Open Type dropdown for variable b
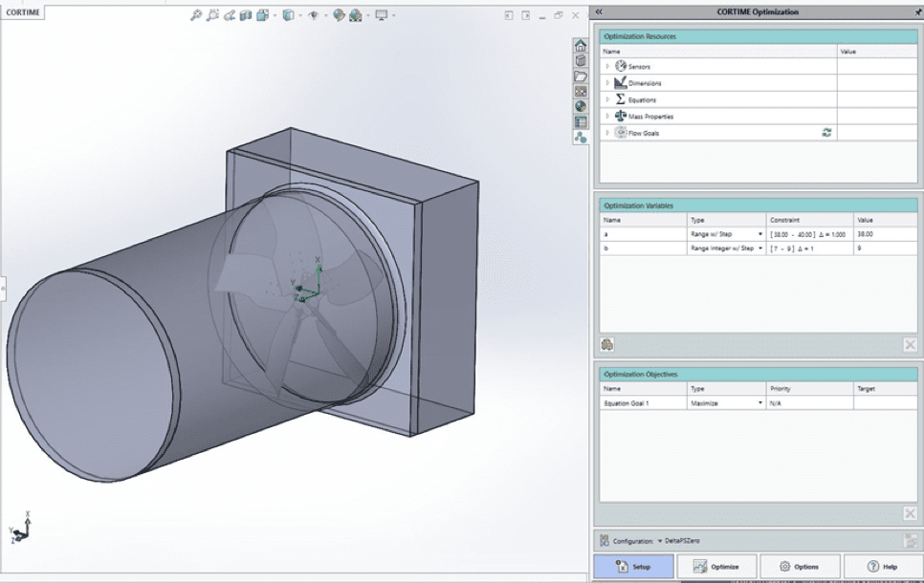Image resolution: width=924 pixels, height=583 pixels. point(760,248)
